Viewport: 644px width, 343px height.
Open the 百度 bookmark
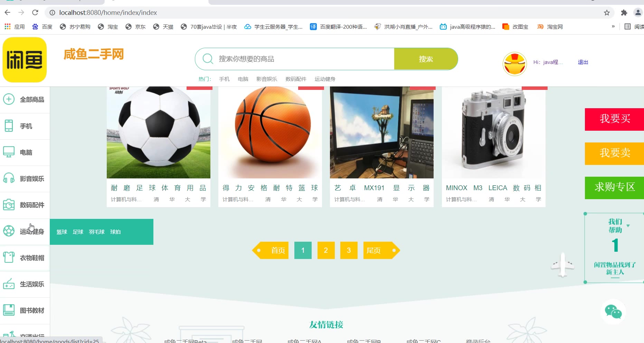[42, 27]
